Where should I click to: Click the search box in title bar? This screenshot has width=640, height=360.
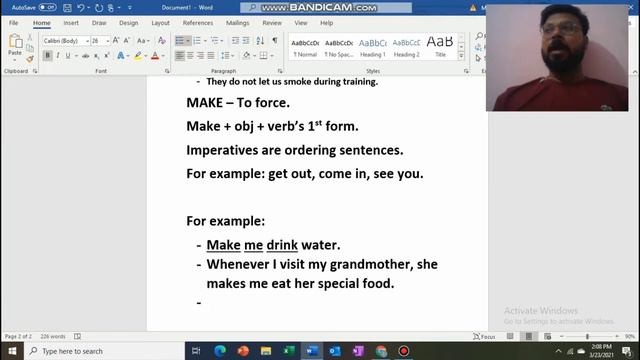[x=326, y=8]
